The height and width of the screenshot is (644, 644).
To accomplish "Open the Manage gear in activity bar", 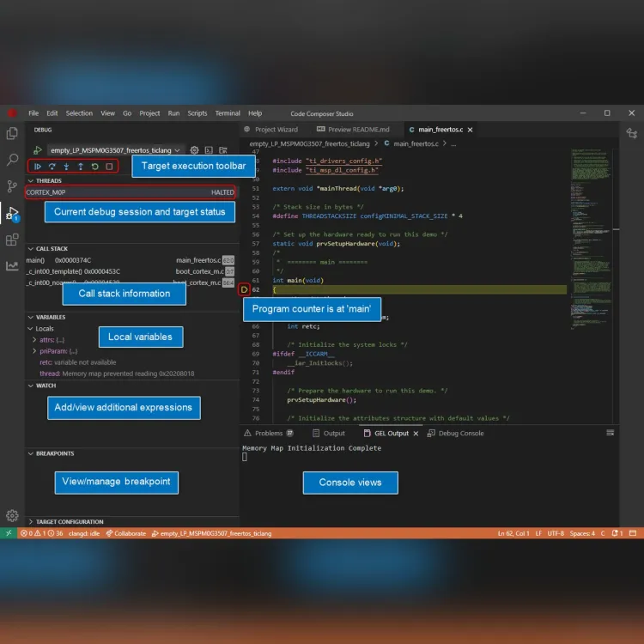I will [x=12, y=515].
